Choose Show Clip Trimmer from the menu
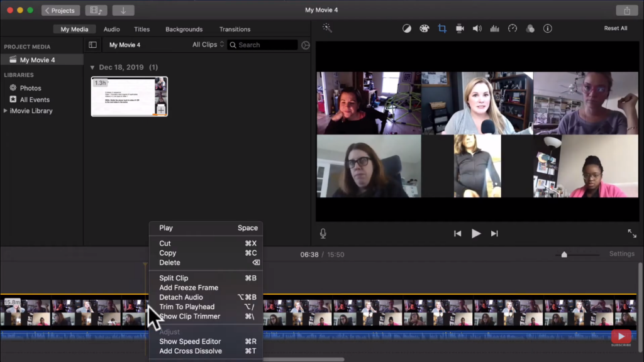This screenshot has width=644, height=362. click(x=206, y=316)
